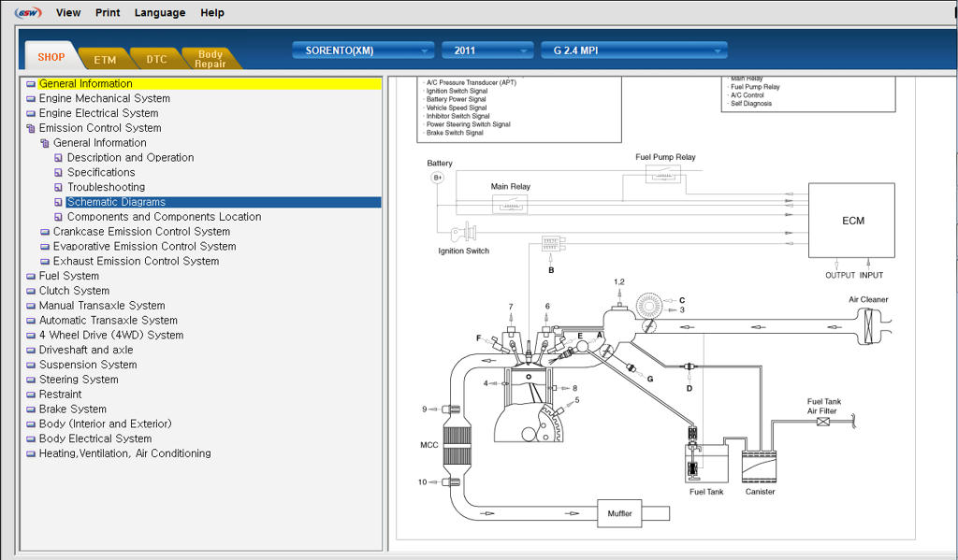Click the page icon beside Specifications

click(x=59, y=173)
